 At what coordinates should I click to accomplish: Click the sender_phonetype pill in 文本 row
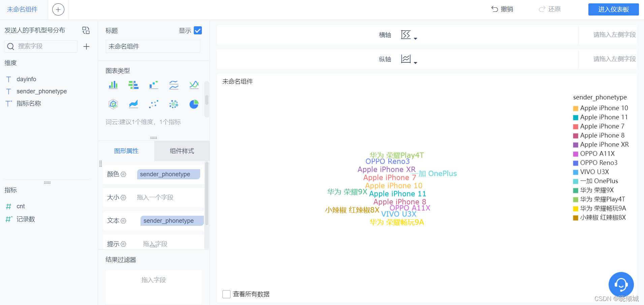pos(172,221)
